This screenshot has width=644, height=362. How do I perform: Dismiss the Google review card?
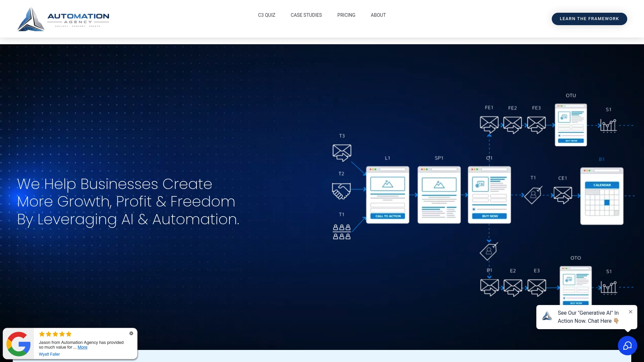(131, 333)
